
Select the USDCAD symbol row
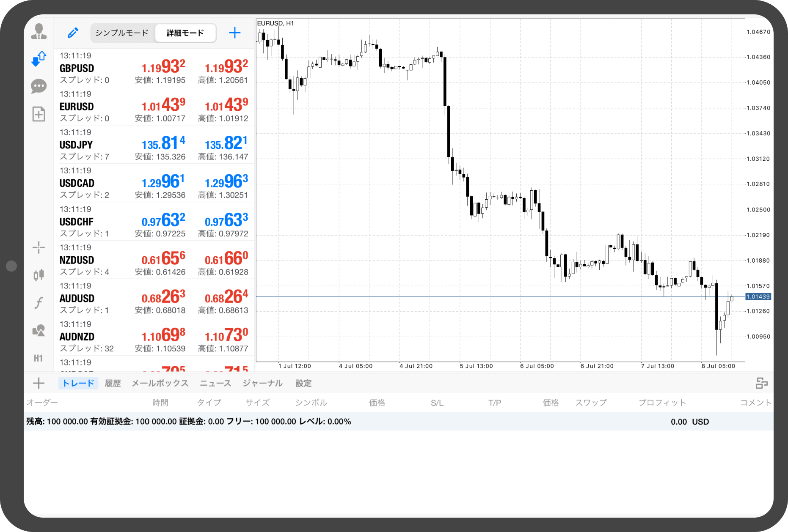click(154, 183)
